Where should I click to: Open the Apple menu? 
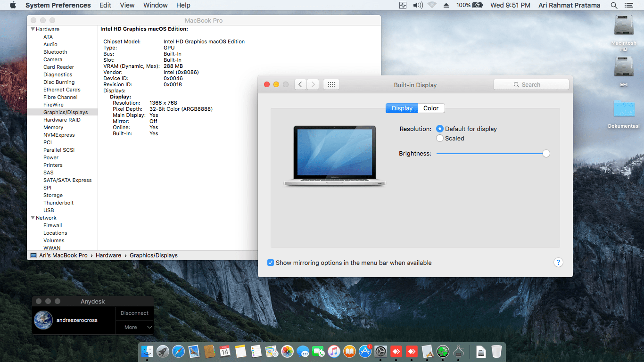pyautogui.click(x=13, y=5)
